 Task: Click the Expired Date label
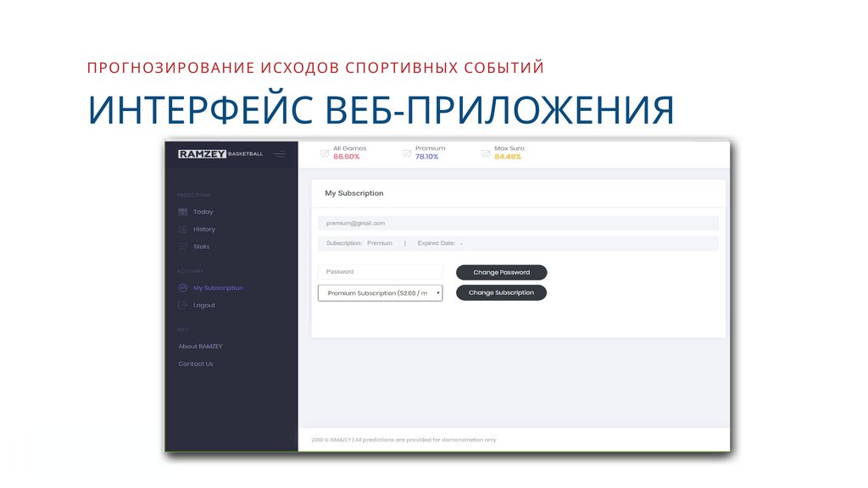(x=437, y=243)
